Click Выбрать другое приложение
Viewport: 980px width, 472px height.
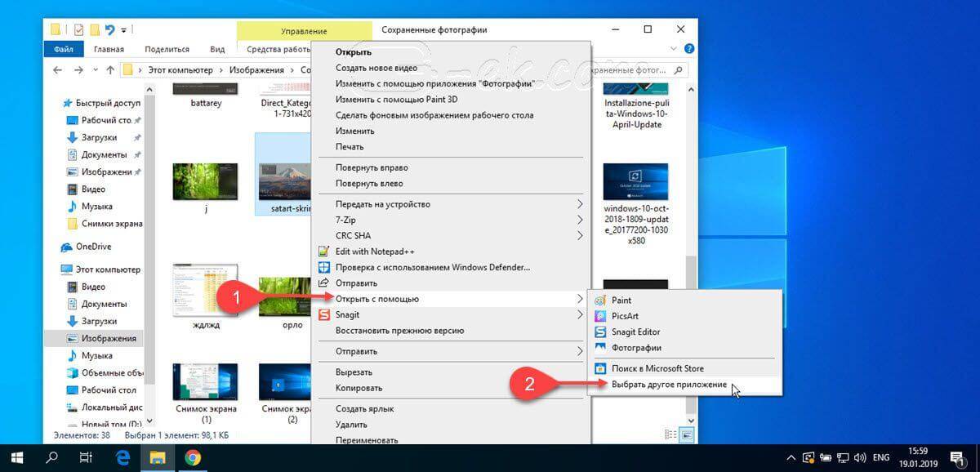pos(669,385)
